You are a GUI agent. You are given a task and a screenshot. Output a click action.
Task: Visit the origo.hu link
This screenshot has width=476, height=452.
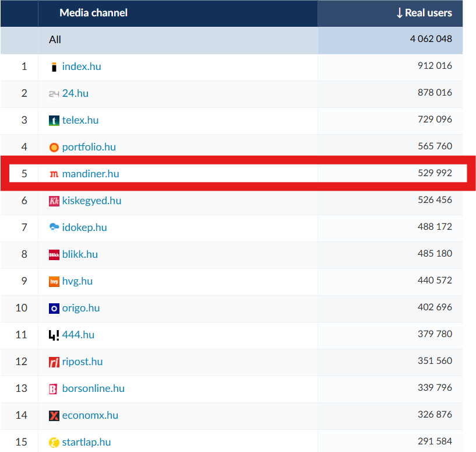point(81,308)
